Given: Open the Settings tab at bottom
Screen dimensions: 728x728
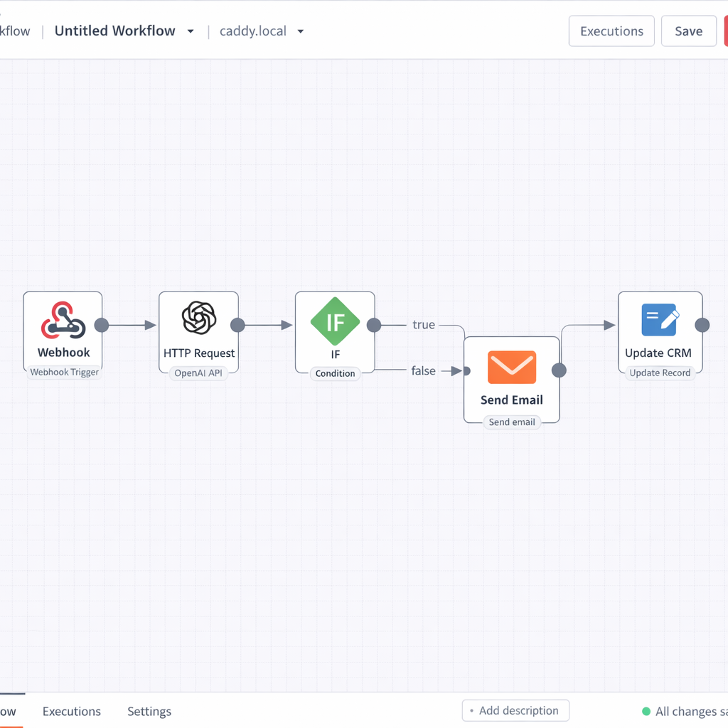Looking at the screenshot, I should 149,711.
